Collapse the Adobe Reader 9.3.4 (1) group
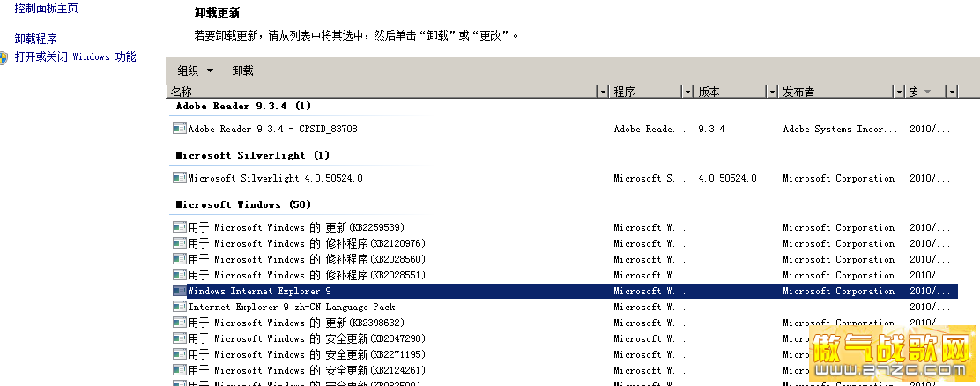 243,106
